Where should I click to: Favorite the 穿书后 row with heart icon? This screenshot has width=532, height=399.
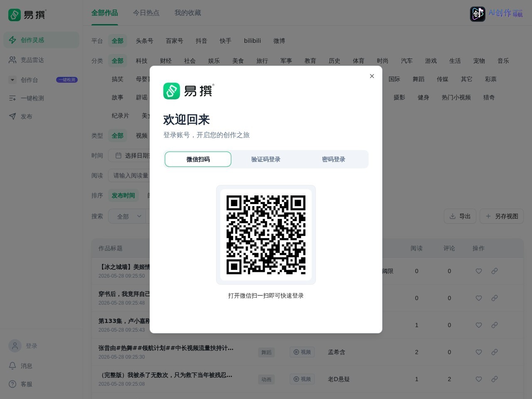tap(479, 298)
